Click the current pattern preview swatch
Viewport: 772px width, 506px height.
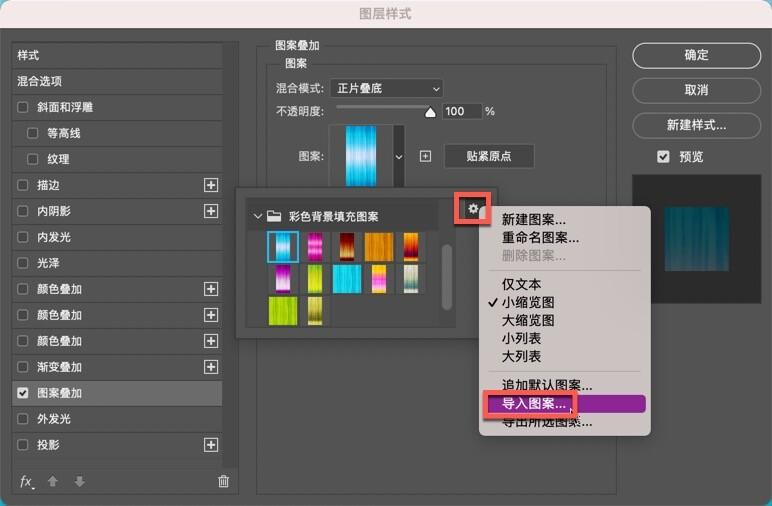pyautogui.click(x=361, y=157)
